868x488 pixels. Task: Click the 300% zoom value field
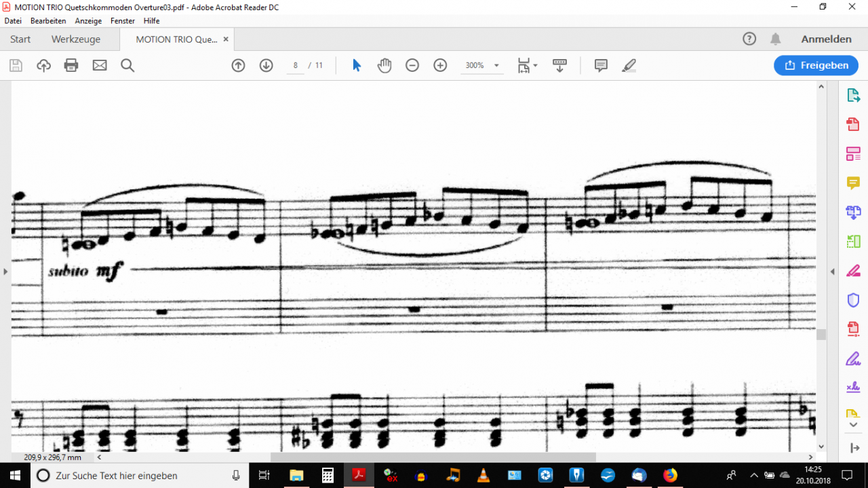point(475,65)
